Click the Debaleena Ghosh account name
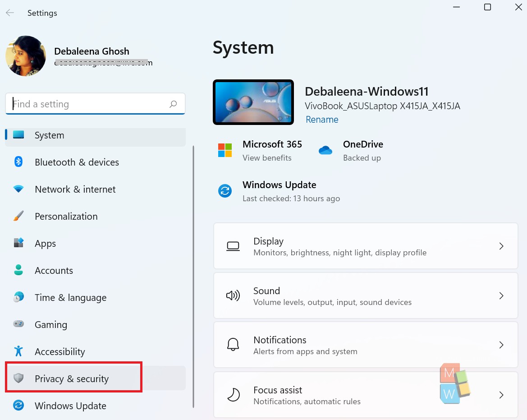The width and height of the screenshot is (527, 420). (x=92, y=51)
